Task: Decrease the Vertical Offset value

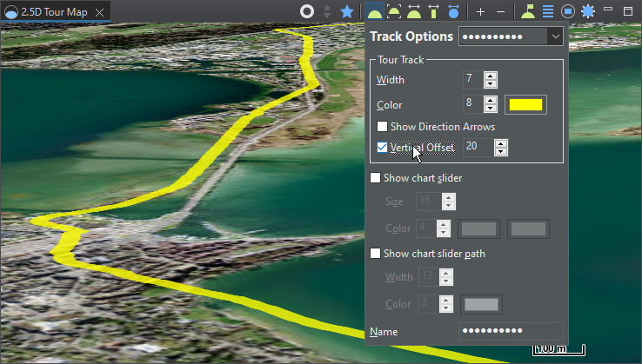Action: (x=501, y=152)
